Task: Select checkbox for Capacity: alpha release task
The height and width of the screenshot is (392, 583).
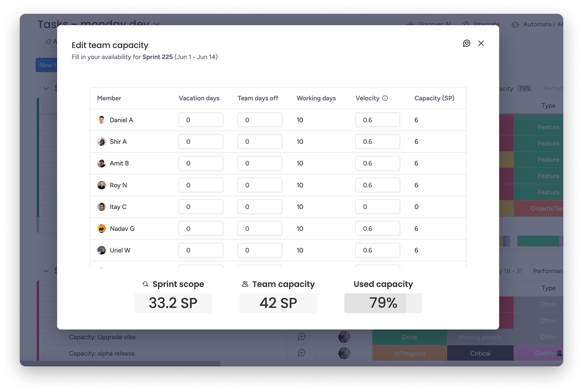Action: coord(47,353)
